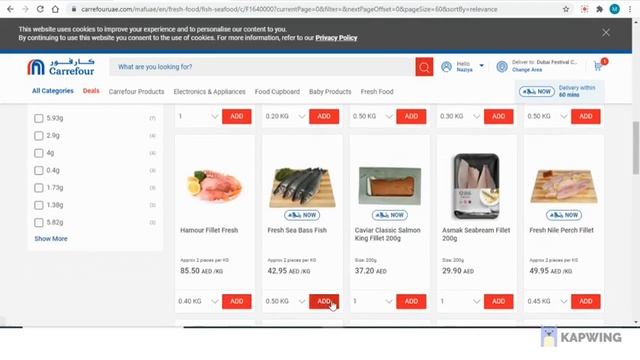Open the browser extensions puzzle icon

click(599, 9)
